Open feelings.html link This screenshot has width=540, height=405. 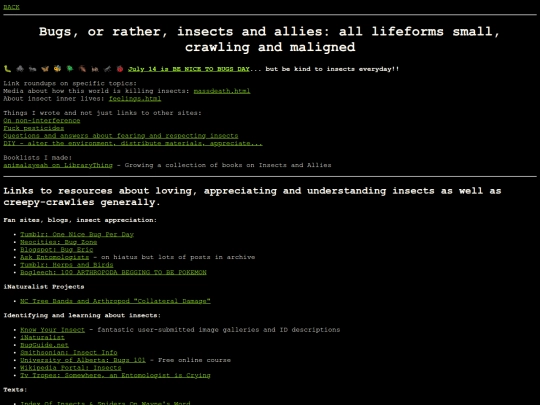[x=135, y=98]
